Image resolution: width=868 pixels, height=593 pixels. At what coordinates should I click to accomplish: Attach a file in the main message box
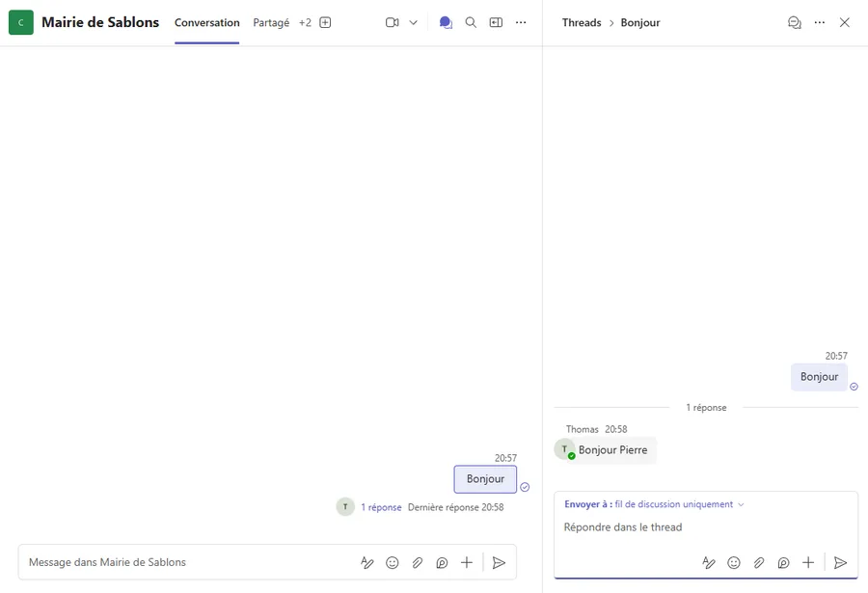417,562
